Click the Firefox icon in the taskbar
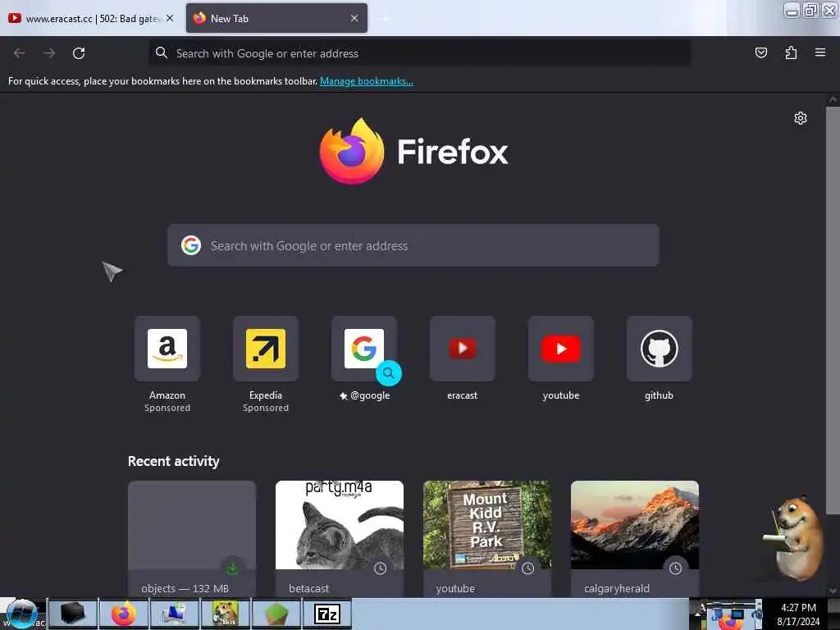The image size is (840, 630). [x=123, y=614]
